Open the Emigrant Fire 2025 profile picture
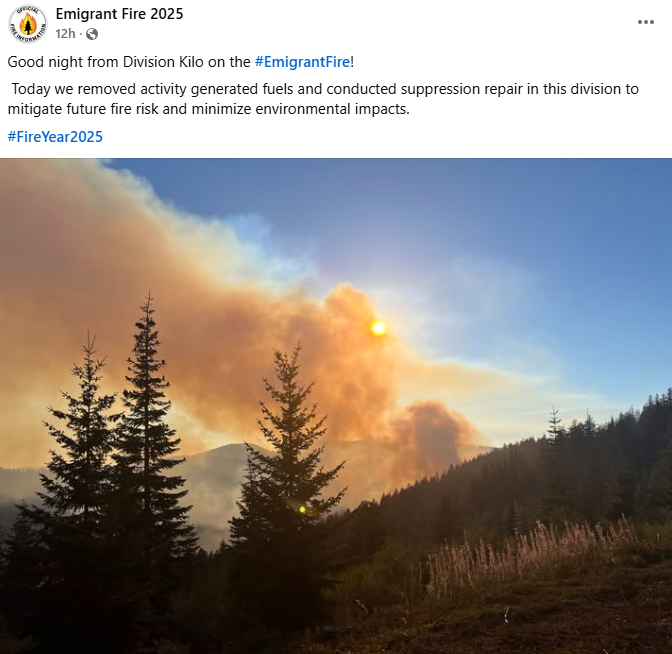 coord(28,24)
